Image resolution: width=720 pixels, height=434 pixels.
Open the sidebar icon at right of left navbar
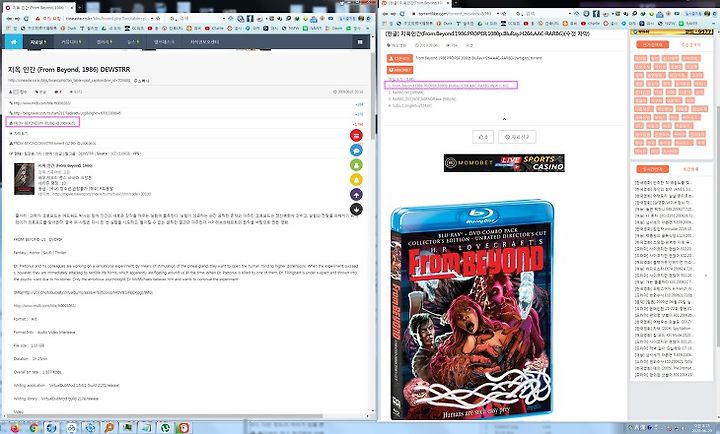[x=360, y=42]
